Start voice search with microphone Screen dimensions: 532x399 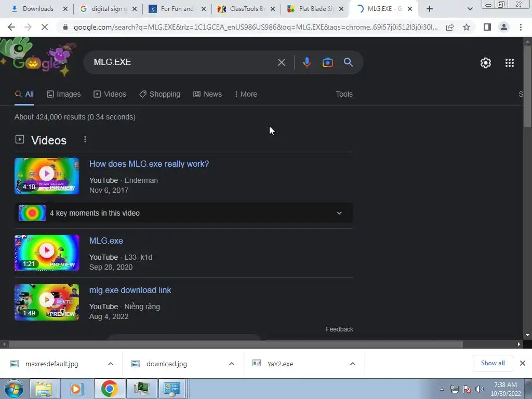[x=307, y=62]
